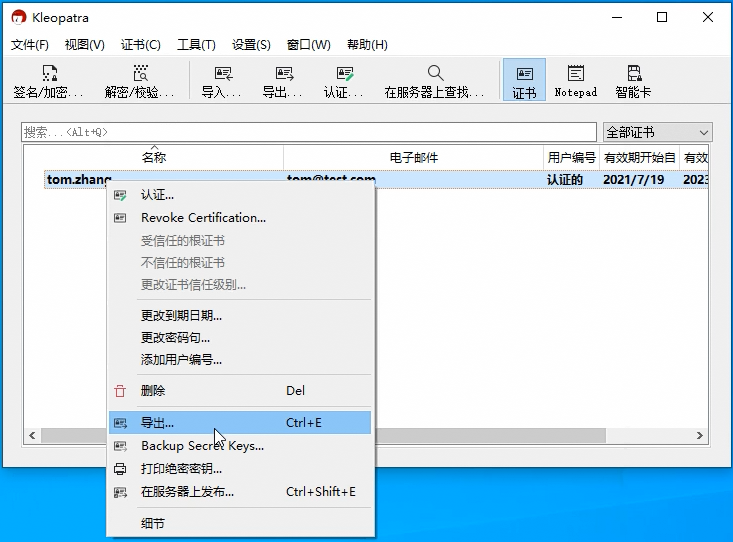733x542 pixels.
Task: Open the 窗口(W) menu
Action: pos(309,44)
